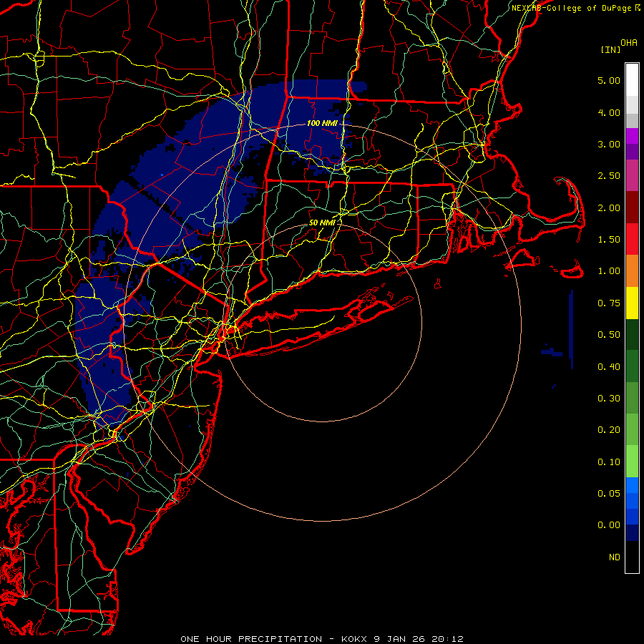
Task: Select the white swatch at legend top
Action: pyautogui.click(x=632, y=80)
